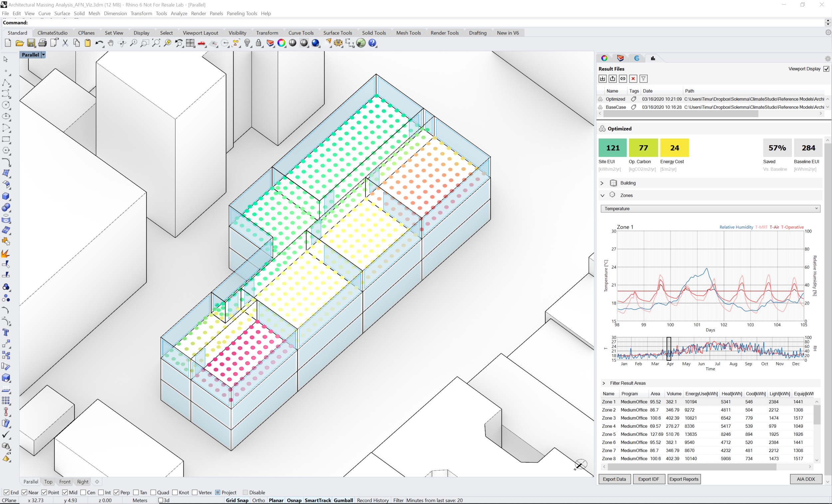Click the AIA DDX button
This screenshot has width=832, height=504.
point(806,479)
